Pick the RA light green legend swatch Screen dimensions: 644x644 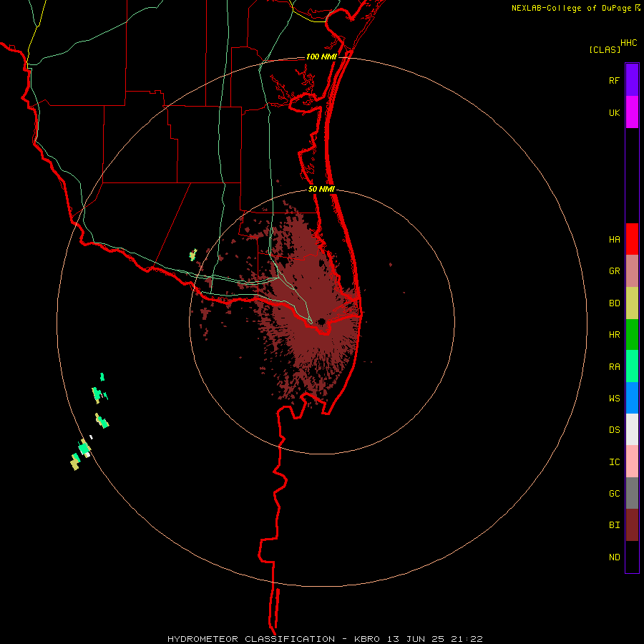[632, 366]
